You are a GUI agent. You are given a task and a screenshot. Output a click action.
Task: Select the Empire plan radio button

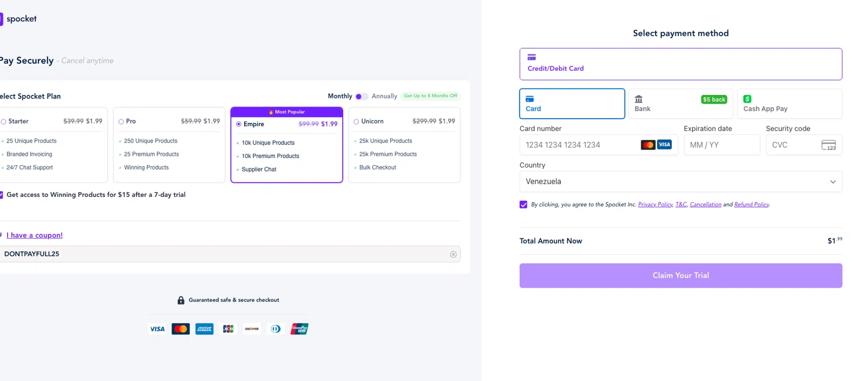[x=238, y=124]
